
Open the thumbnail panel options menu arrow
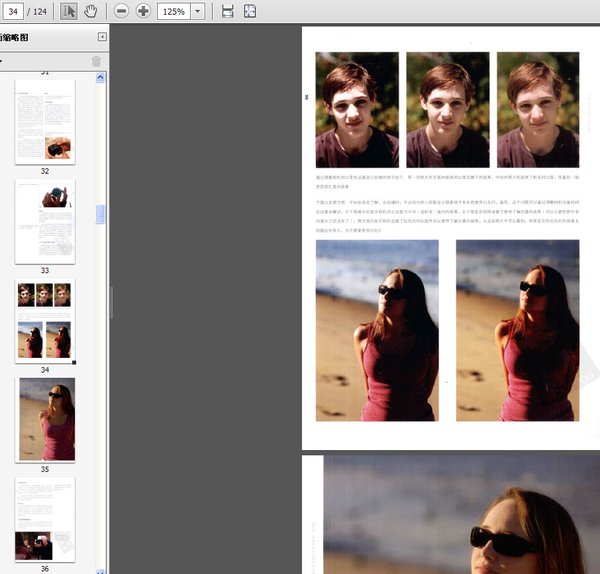(2, 61)
